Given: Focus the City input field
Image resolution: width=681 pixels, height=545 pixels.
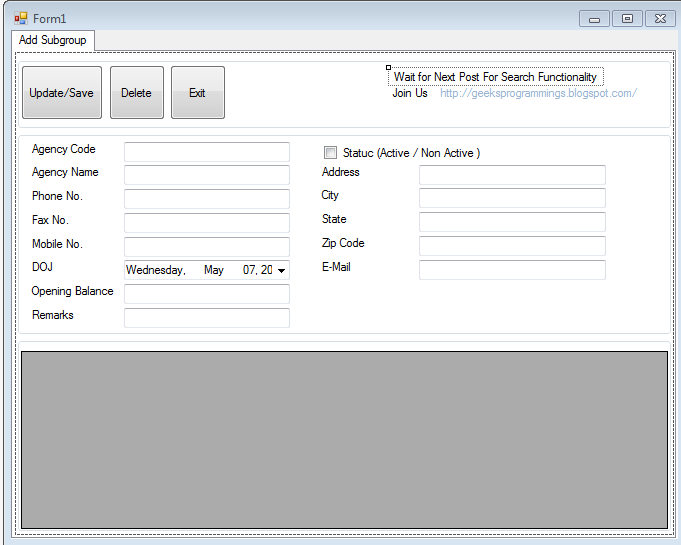Looking at the screenshot, I should [x=512, y=198].
